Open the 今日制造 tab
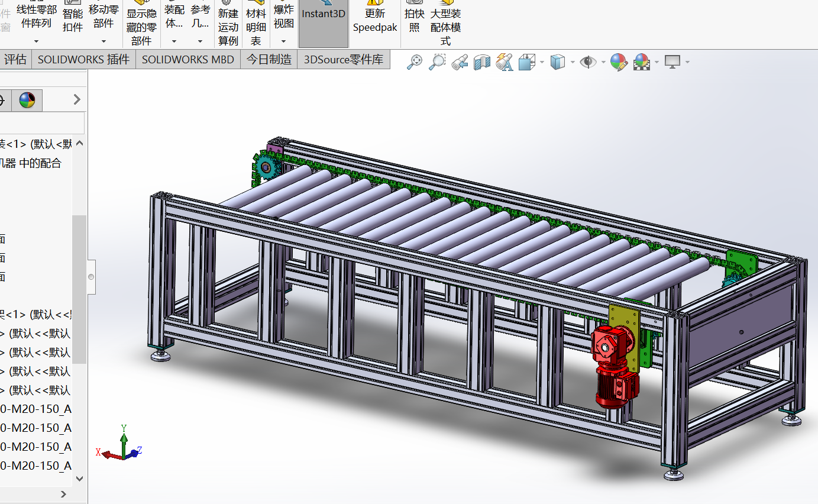 coord(269,59)
